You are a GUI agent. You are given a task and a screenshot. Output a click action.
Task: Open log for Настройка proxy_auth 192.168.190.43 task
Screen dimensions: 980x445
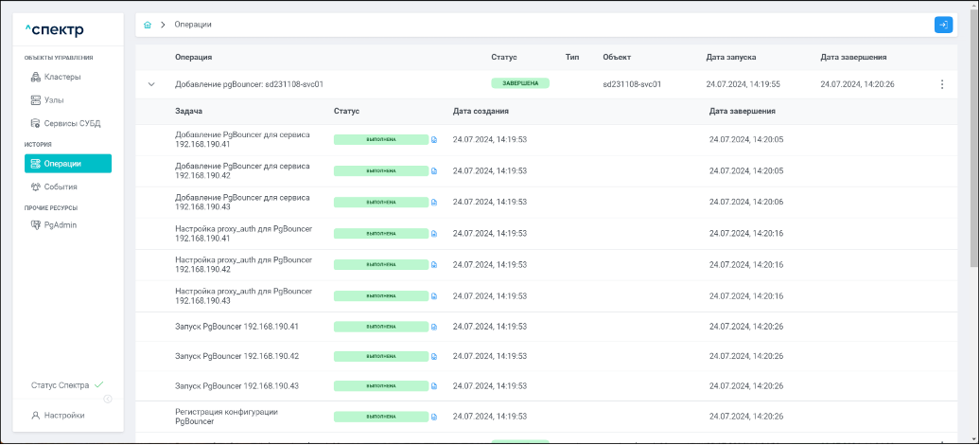(x=434, y=296)
